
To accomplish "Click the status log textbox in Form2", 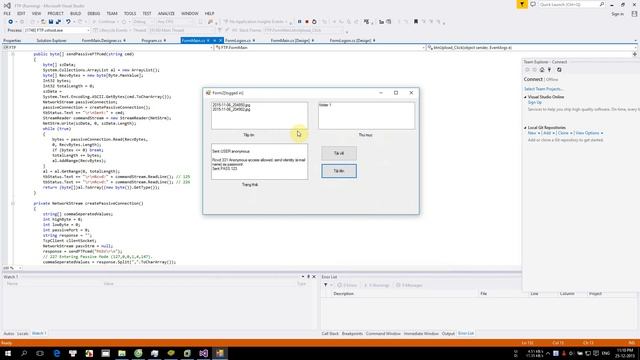I will [260, 162].
